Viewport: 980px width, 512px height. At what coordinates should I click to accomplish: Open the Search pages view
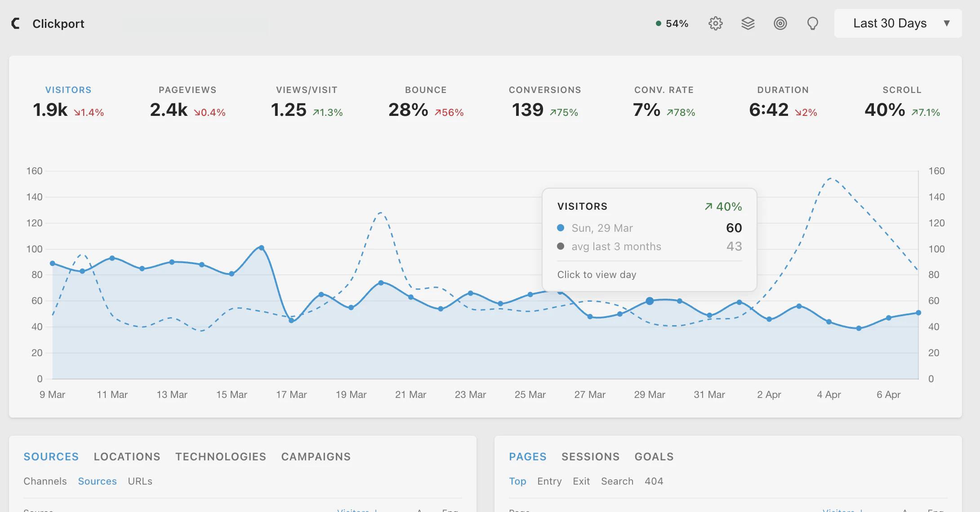tap(617, 481)
